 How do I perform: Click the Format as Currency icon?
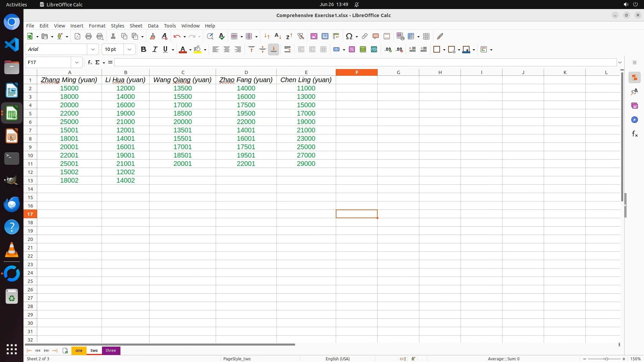coord(336,50)
